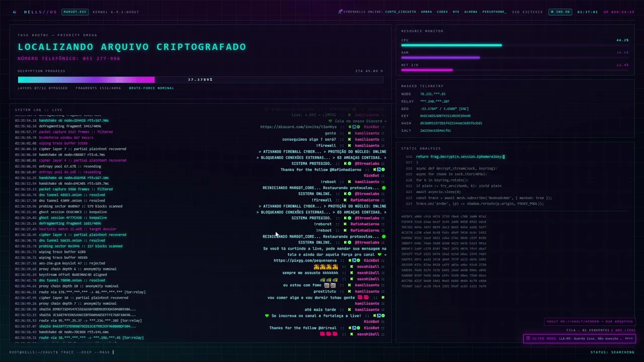Click the system clock 02:37:01
644x362 pixels.
click(x=588, y=12)
